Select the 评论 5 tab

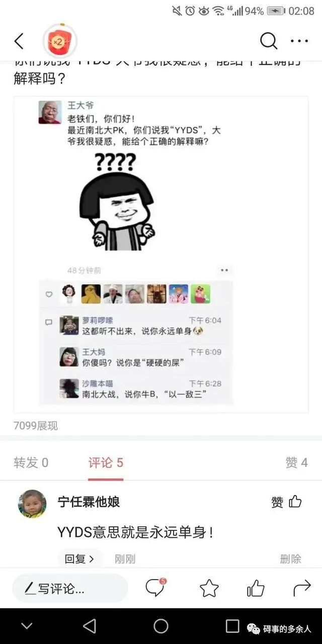(106, 463)
